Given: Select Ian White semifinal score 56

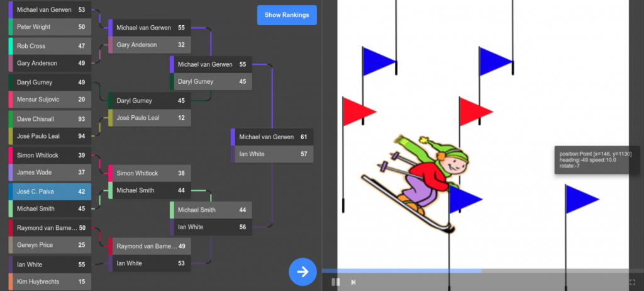Looking at the screenshot, I should [x=211, y=227].
